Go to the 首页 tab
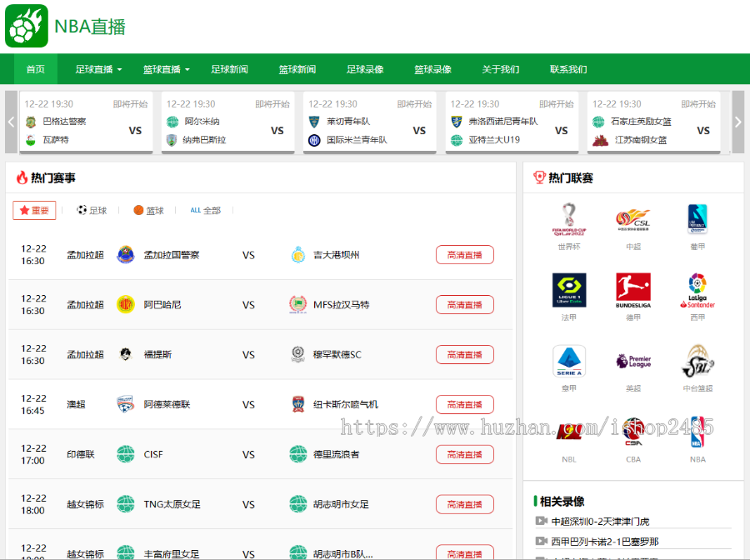Image resolution: width=750 pixels, height=560 pixels. pyautogui.click(x=36, y=69)
